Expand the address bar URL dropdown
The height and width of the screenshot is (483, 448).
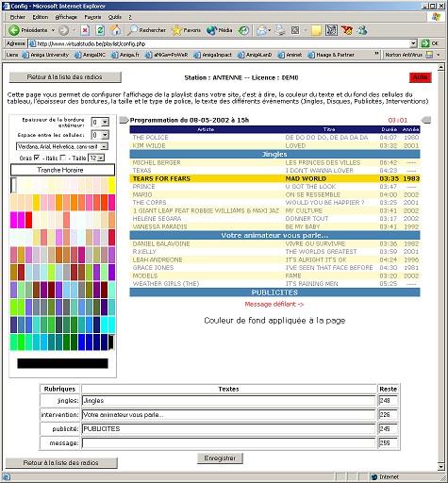coord(413,43)
